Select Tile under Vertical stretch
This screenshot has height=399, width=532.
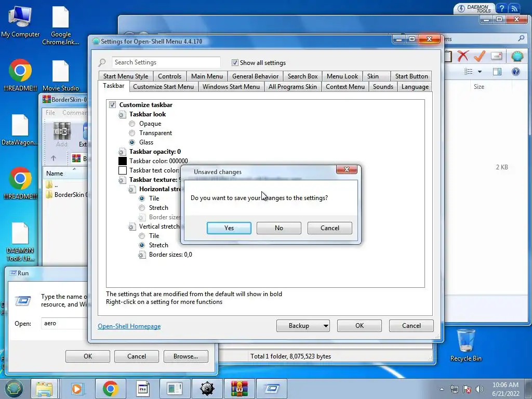pyautogui.click(x=142, y=236)
